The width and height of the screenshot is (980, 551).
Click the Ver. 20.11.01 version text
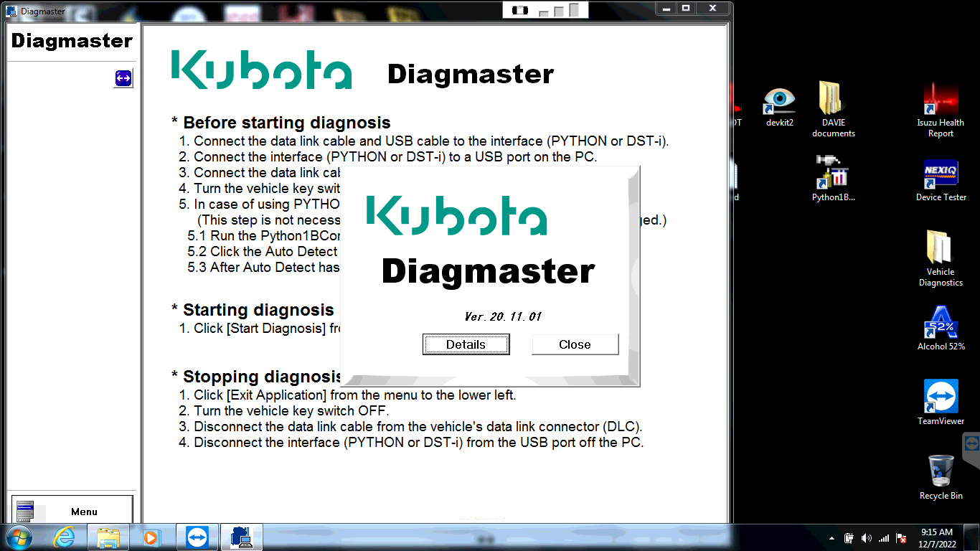click(x=503, y=316)
